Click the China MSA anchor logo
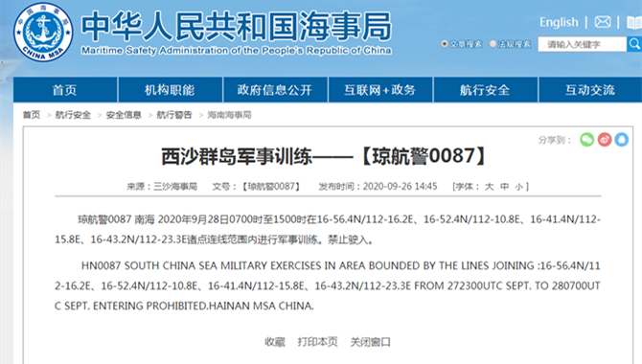The width and height of the screenshot is (642, 364). [x=43, y=32]
